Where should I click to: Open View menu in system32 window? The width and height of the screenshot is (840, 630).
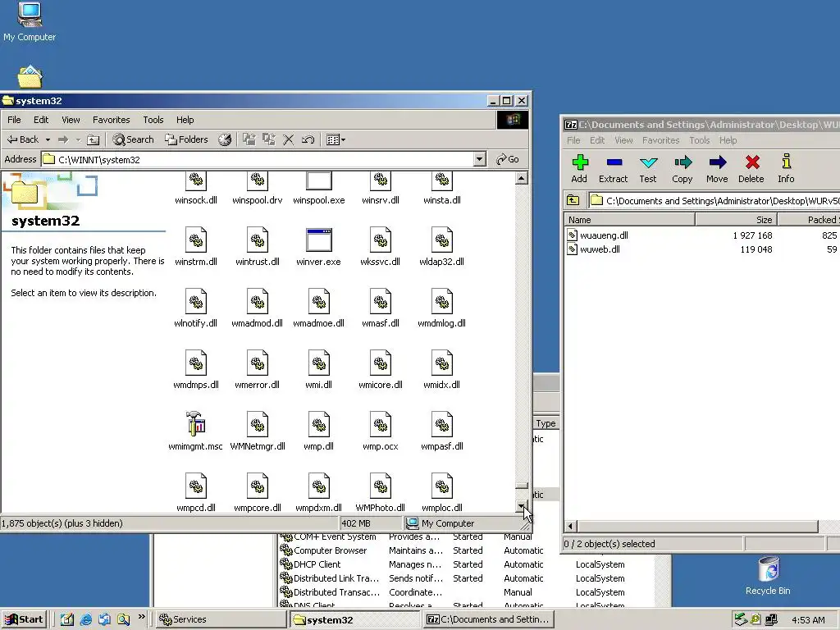point(71,120)
